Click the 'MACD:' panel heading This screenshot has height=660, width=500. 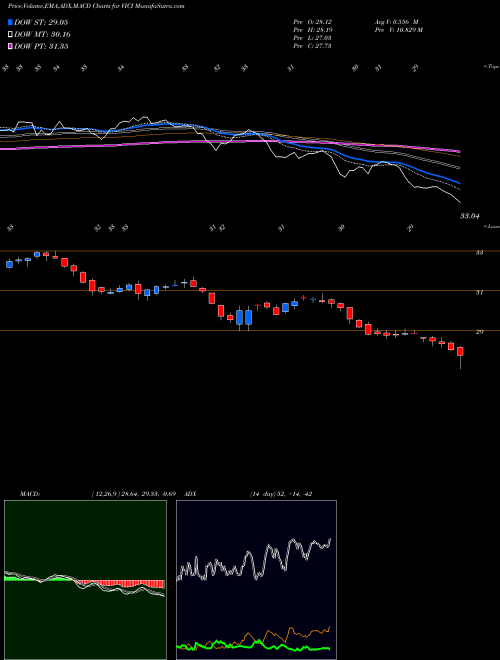(x=30, y=494)
